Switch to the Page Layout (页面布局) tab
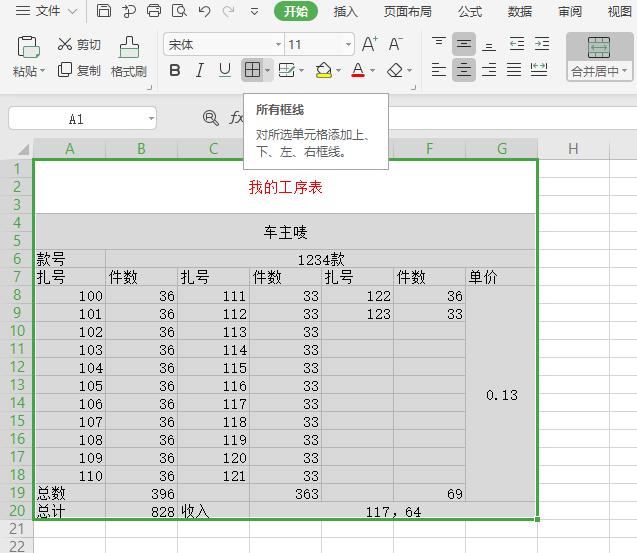The height and width of the screenshot is (553, 637). pyautogui.click(x=407, y=11)
